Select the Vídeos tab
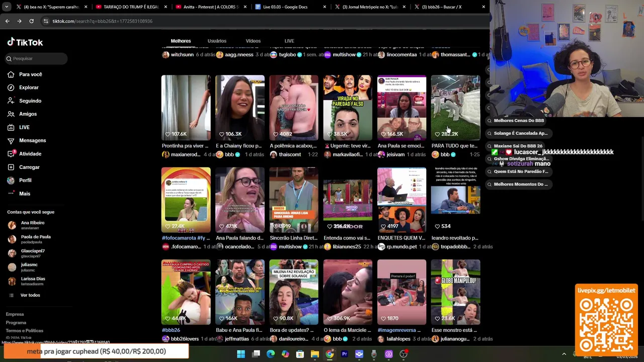Image resolution: width=644 pixels, height=362 pixels. 253,41
